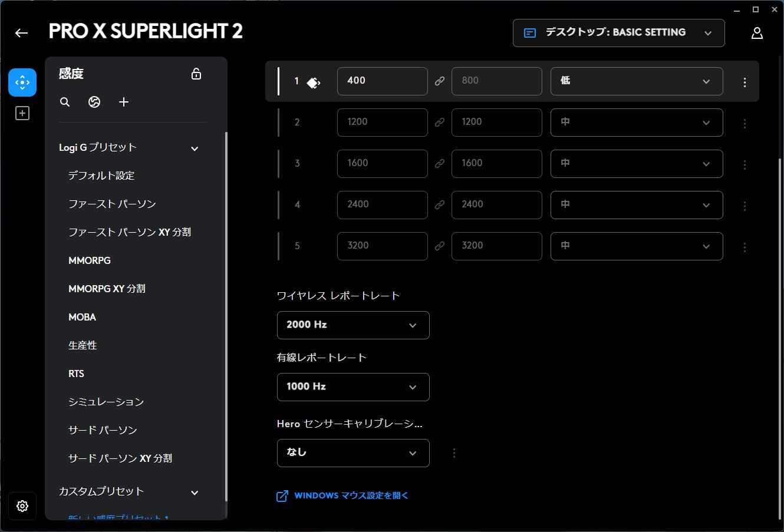Viewport: 784px width, 532px height.
Task: Select the RTS preset
Action: pyautogui.click(x=76, y=374)
